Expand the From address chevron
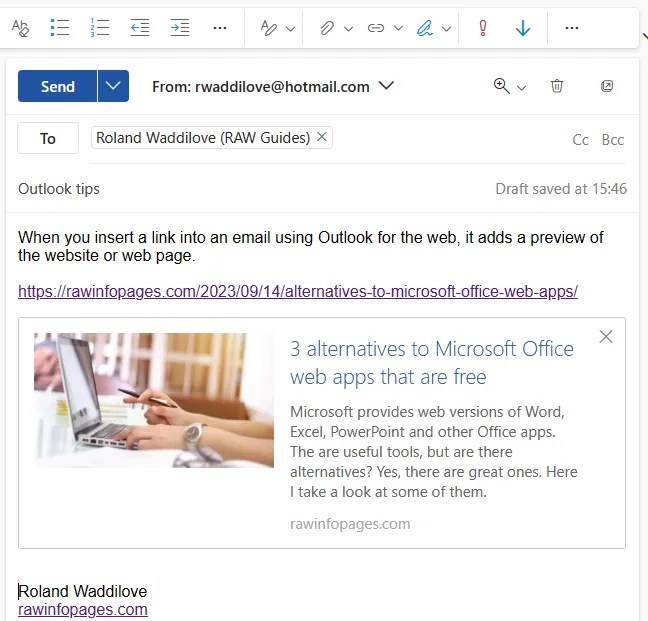The image size is (648, 621). tap(386, 86)
